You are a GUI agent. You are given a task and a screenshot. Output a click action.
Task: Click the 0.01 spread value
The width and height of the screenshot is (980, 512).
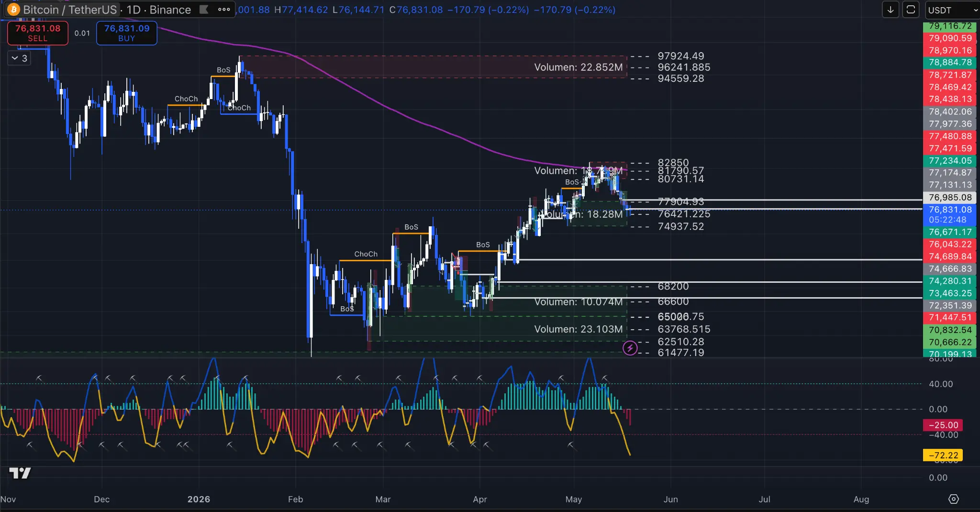coord(82,33)
